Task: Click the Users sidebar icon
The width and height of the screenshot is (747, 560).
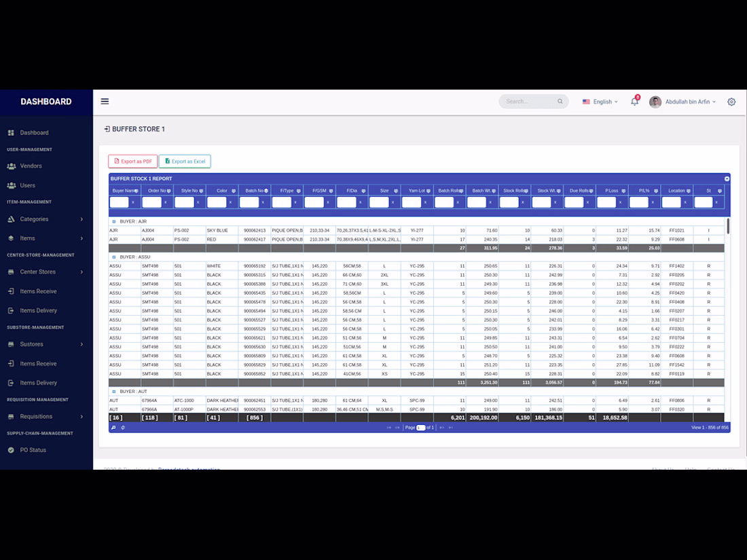Action: tap(11, 185)
